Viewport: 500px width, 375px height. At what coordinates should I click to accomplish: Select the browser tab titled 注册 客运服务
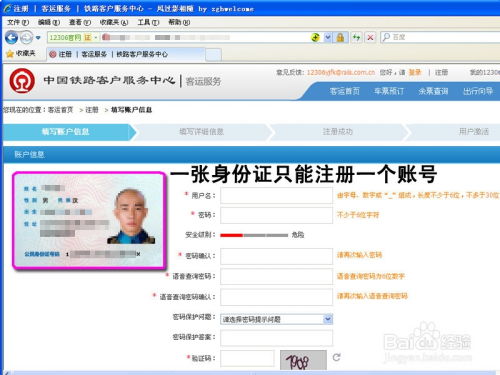click(125, 54)
